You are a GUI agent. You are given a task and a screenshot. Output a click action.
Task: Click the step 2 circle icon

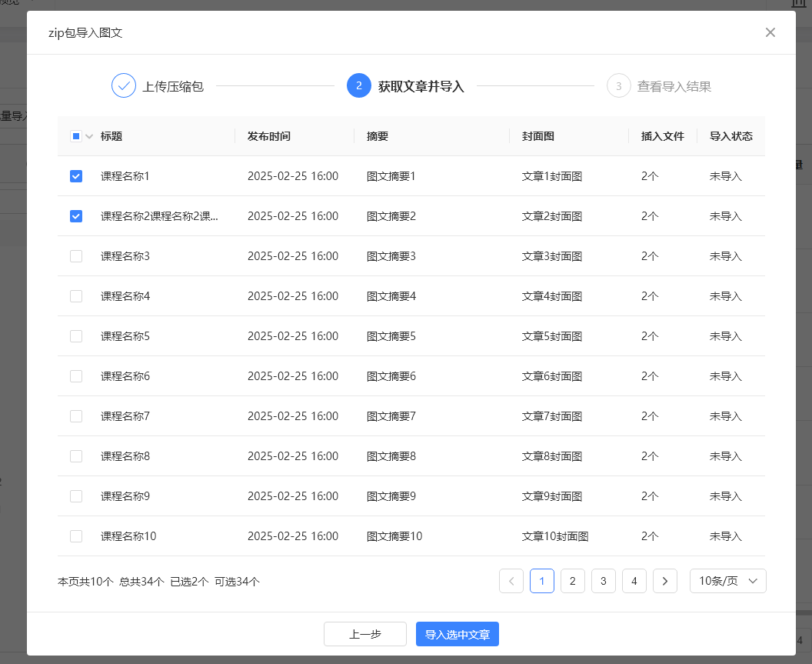(359, 85)
